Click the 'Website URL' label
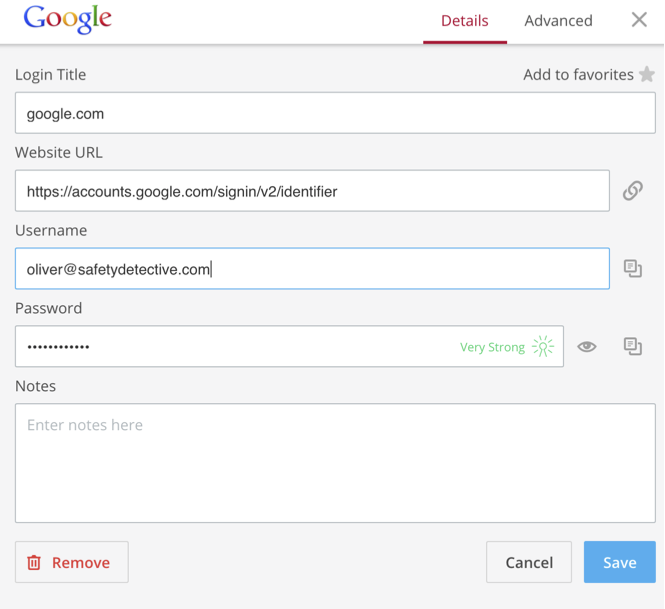Viewport: 665px width, 609px height. point(59,152)
